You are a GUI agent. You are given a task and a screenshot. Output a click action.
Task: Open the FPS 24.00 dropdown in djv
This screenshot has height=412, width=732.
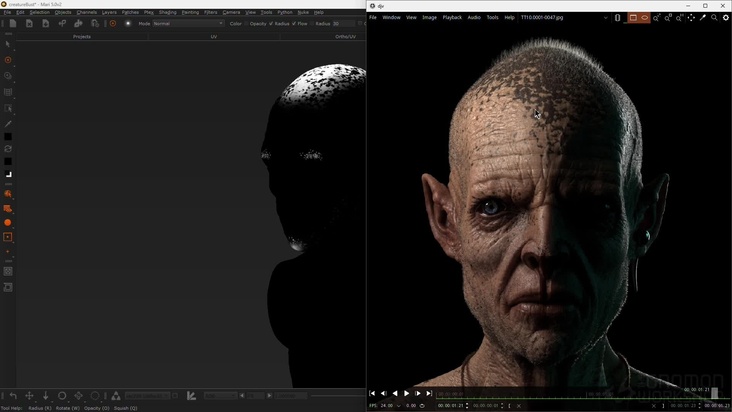[x=398, y=405]
